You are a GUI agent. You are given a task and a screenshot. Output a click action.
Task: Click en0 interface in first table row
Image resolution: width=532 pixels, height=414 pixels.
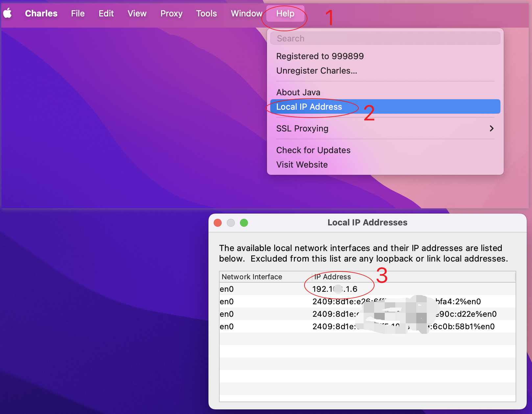(x=227, y=289)
